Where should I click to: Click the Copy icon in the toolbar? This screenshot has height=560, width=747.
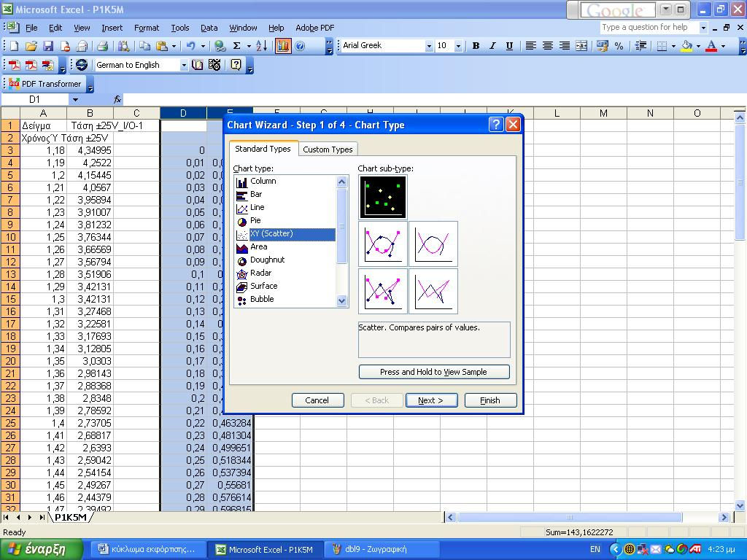coord(145,46)
